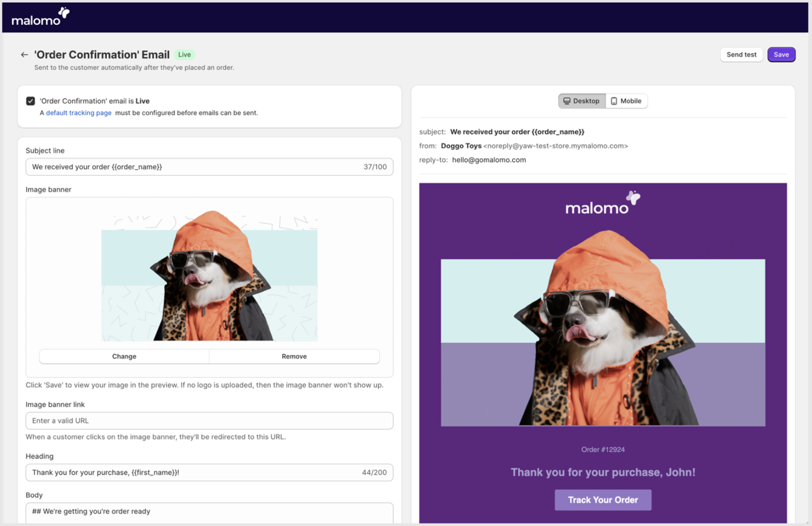The image size is (812, 526).
Task: Uncheck the 'Order Confirmation' email is Live checkbox
Action: (x=31, y=101)
